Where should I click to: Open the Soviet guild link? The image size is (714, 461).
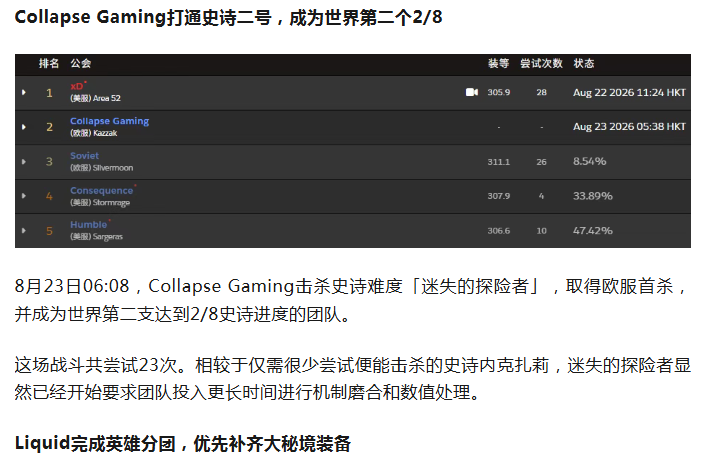tap(84, 156)
